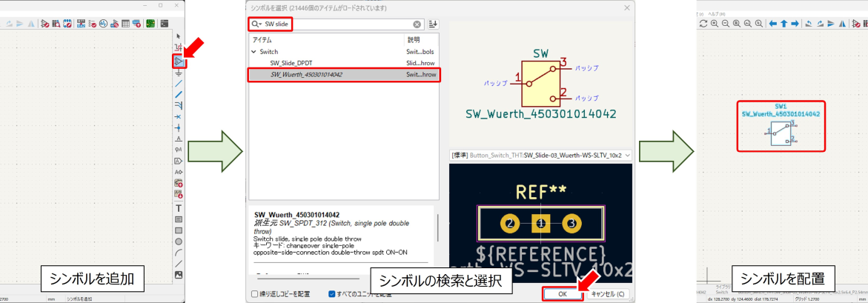Select the wire-to-bus entry tool
This screenshot has width=868, height=303.
tap(178, 105)
